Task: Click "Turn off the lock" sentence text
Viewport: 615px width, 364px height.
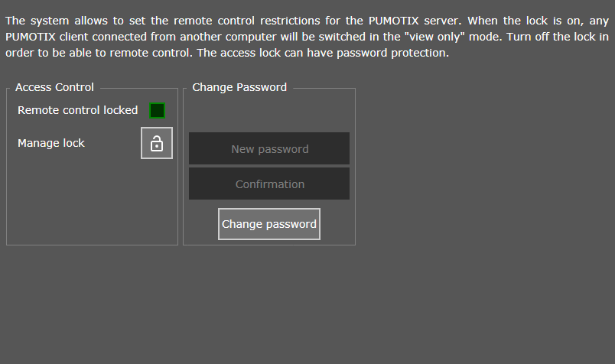Action: 552,37
